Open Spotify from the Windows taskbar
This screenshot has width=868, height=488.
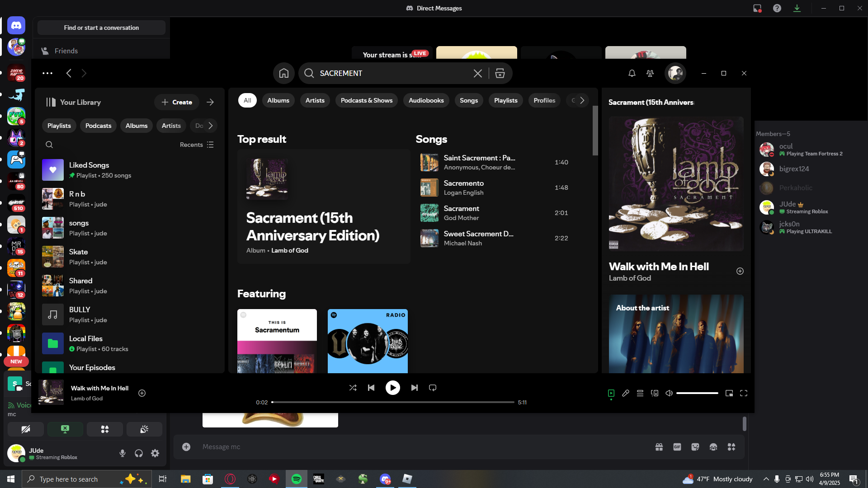pyautogui.click(x=297, y=479)
